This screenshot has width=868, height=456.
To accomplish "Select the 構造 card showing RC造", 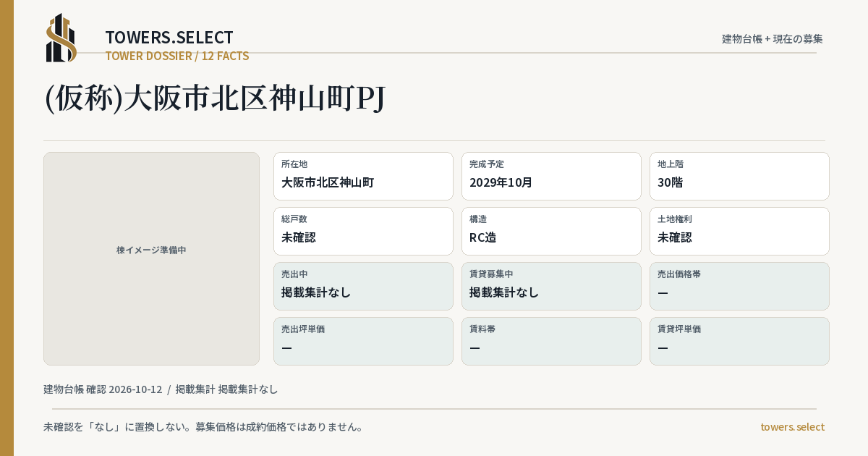I will tap(551, 231).
